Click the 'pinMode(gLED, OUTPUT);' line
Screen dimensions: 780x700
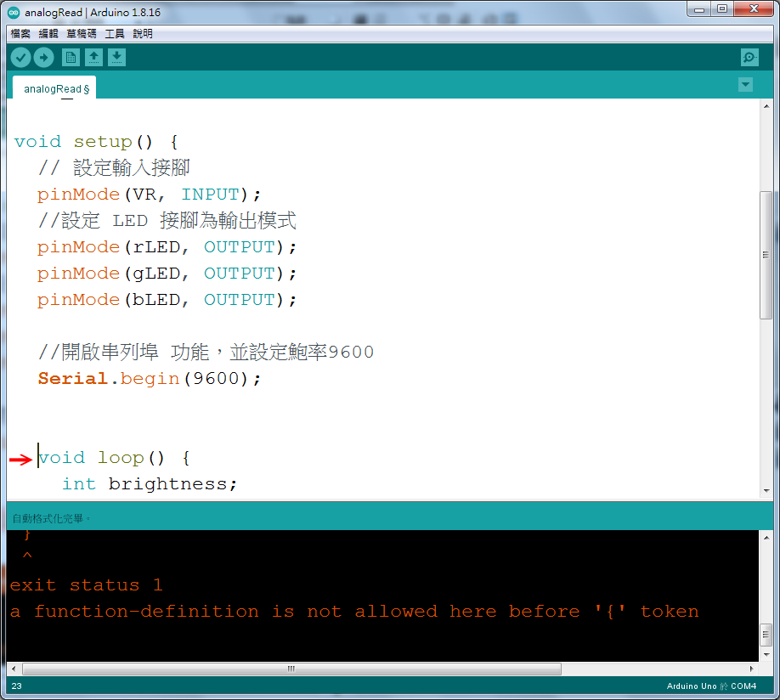tap(167, 274)
